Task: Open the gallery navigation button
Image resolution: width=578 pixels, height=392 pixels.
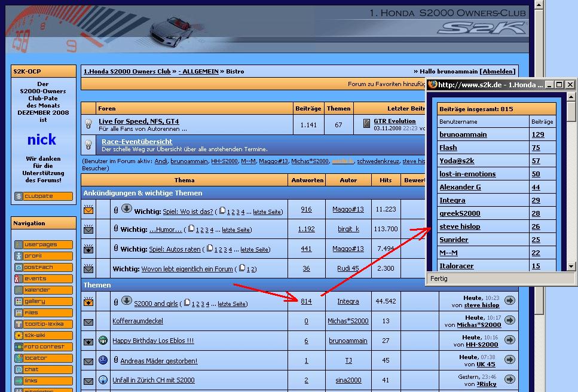Action: [x=44, y=301]
